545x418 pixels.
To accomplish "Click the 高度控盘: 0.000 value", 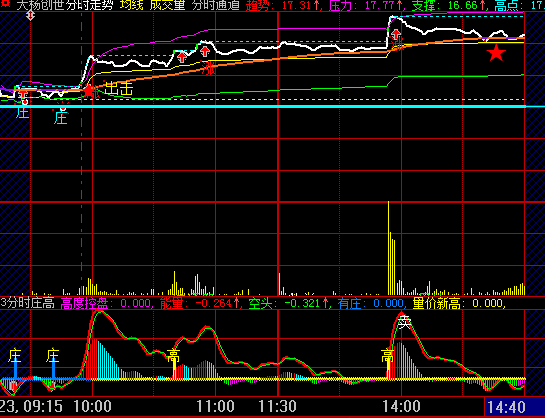I will 107,303.
